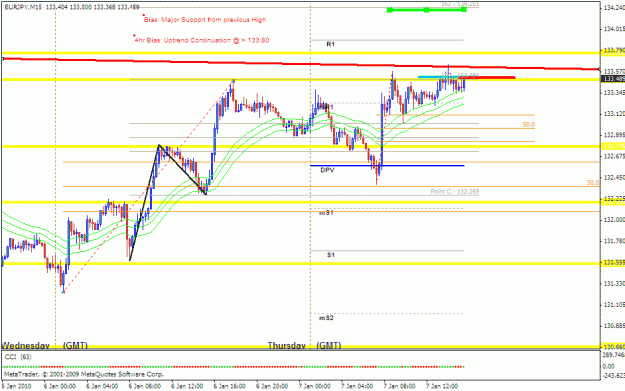Click the '7 Jan 00:00' time axis label
Image resolution: width=625 pixels, height=391 pixels.
[314, 386]
